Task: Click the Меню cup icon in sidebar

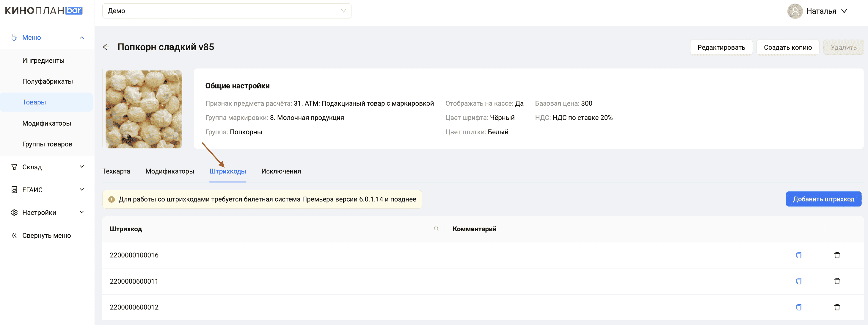Action: pyautogui.click(x=14, y=37)
